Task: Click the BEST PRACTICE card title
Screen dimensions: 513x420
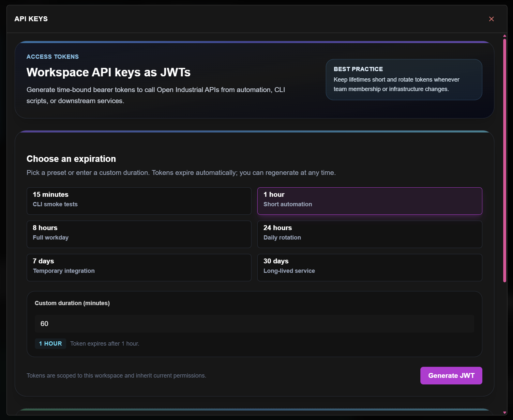Action: (358, 69)
